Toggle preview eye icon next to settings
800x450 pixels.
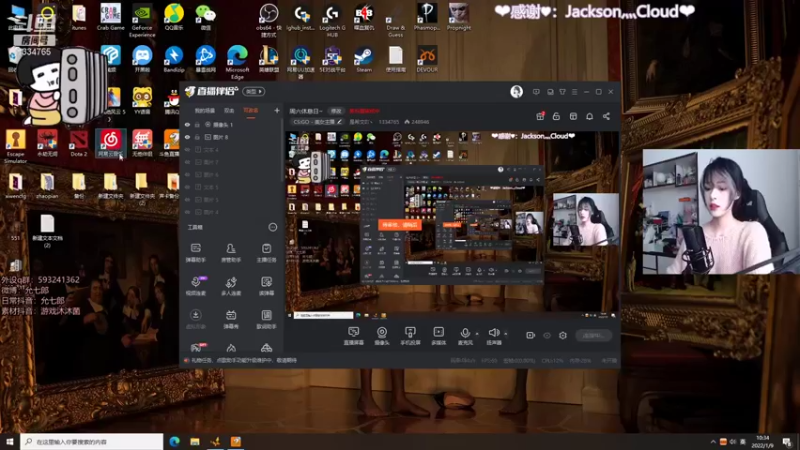pos(547,335)
